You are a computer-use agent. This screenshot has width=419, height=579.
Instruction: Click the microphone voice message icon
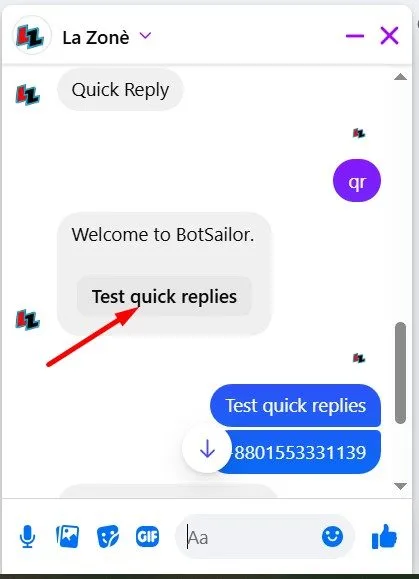point(27,537)
